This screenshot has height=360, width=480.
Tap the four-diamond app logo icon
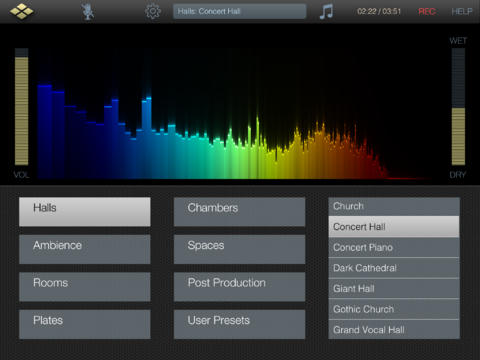22,11
